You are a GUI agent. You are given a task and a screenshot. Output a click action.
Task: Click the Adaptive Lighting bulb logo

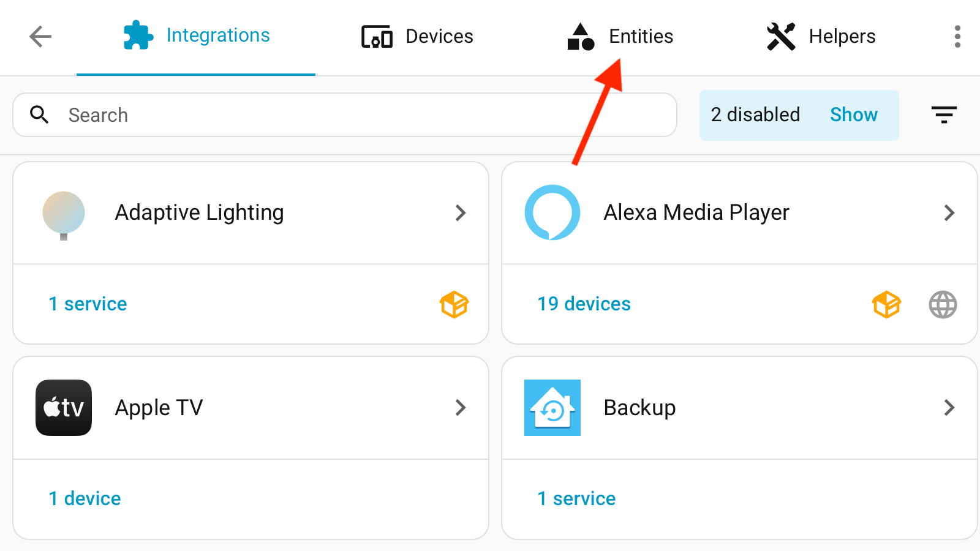click(64, 215)
